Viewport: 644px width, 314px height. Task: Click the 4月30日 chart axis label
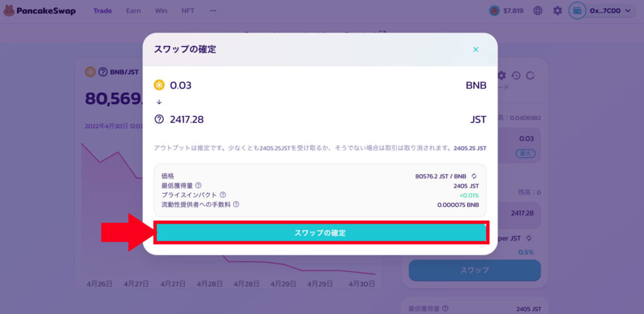362,284
